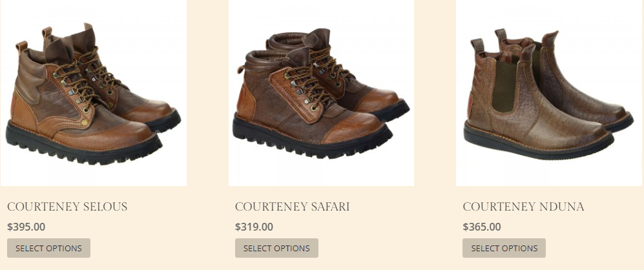This screenshot has width=644, height=270.
Task: Select options for Courteney Safari boots
Action: click(x=276, y=248)
